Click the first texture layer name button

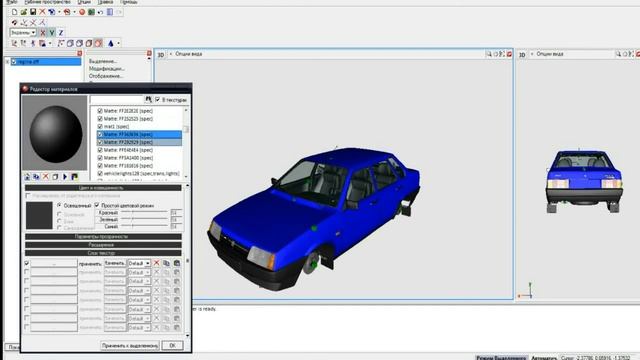coord(54,263)
